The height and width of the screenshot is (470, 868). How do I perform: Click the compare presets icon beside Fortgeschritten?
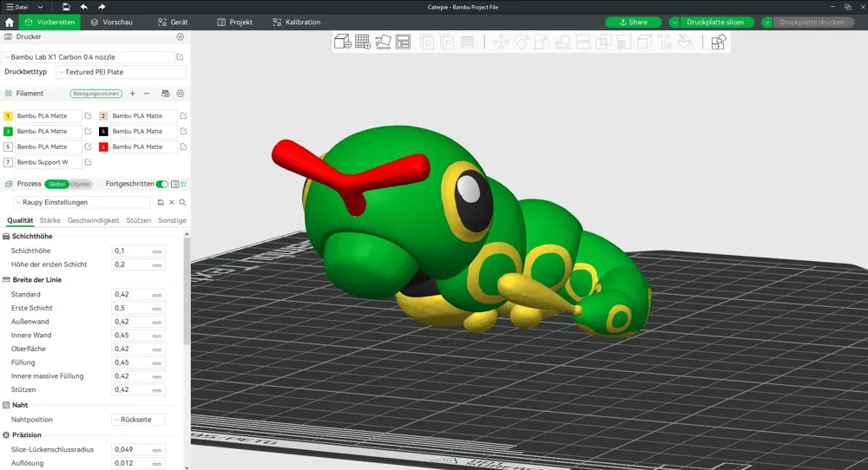click(184, 184)
